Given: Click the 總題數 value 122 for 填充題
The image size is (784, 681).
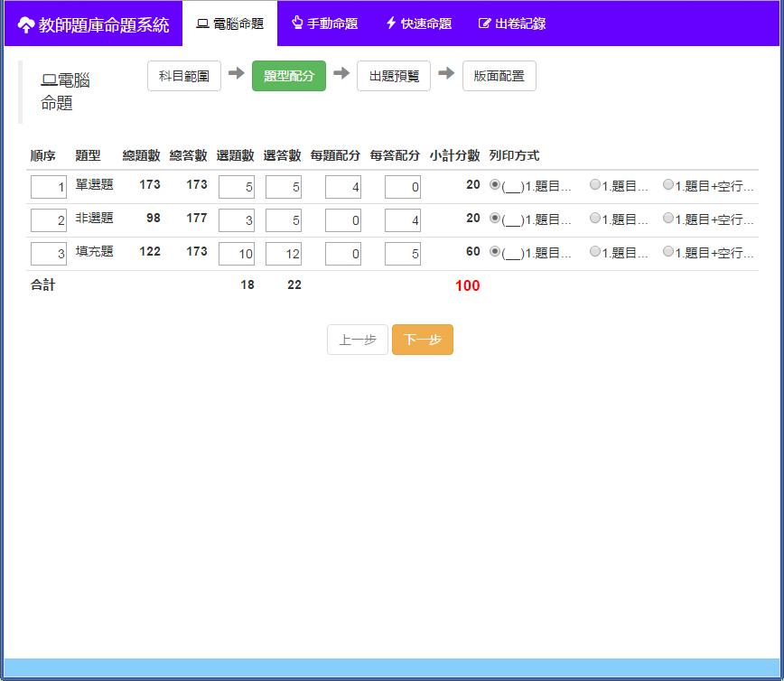Looking at the screenshot, I should [x=150, y=251].
